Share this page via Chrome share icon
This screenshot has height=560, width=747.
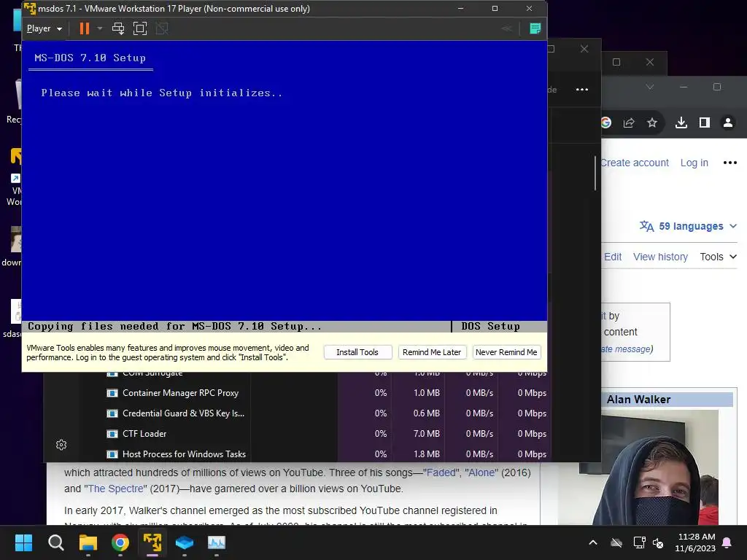coord(629,122)
